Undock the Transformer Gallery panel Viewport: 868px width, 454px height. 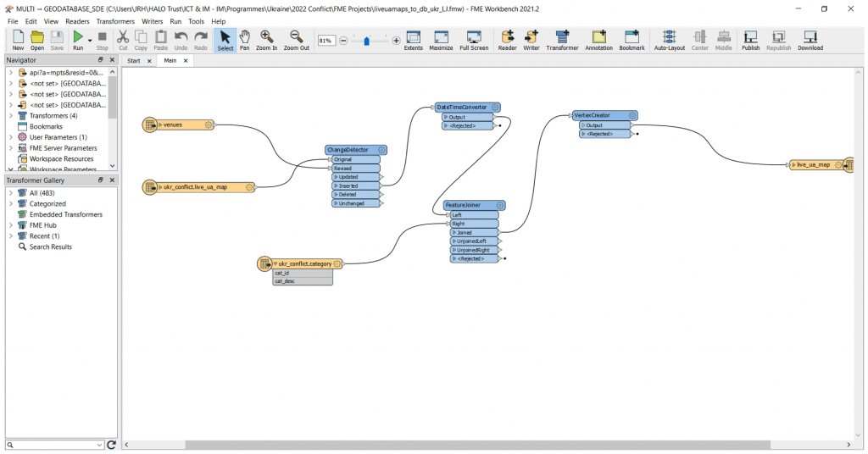coord(101,180)
